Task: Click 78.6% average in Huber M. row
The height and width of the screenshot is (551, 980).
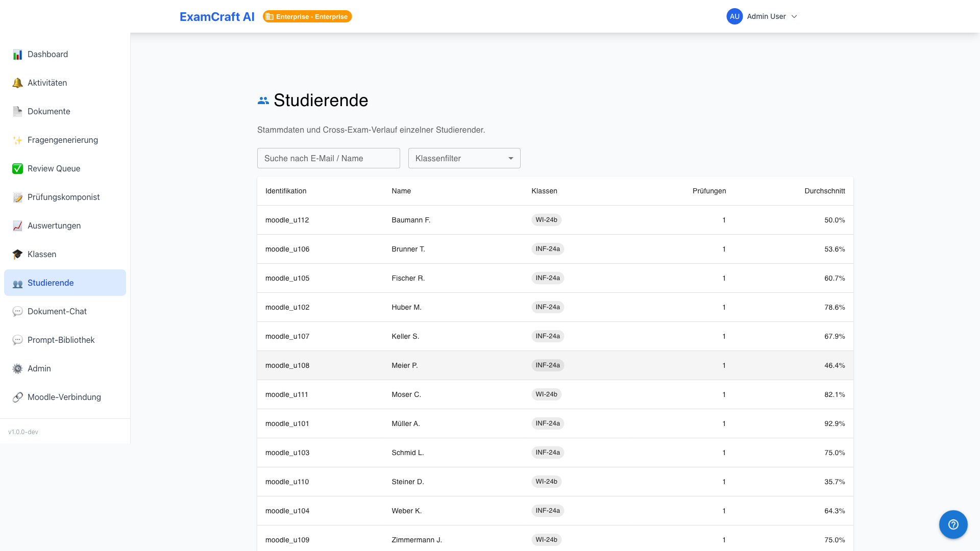Action: point(835,307)
